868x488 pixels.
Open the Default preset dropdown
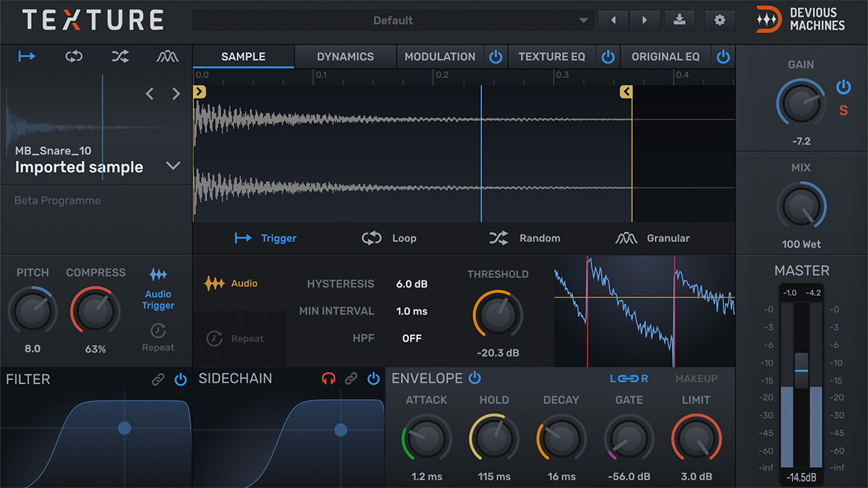click(393, 20)
